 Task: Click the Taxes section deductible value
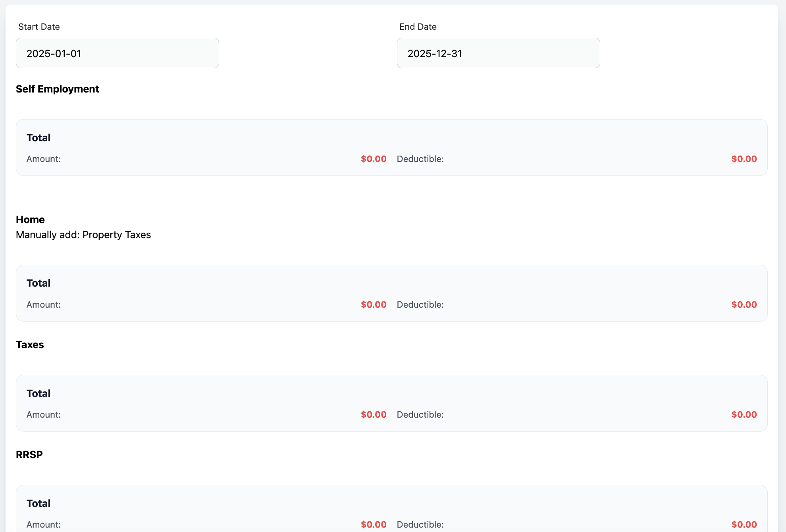coord(744,414)
